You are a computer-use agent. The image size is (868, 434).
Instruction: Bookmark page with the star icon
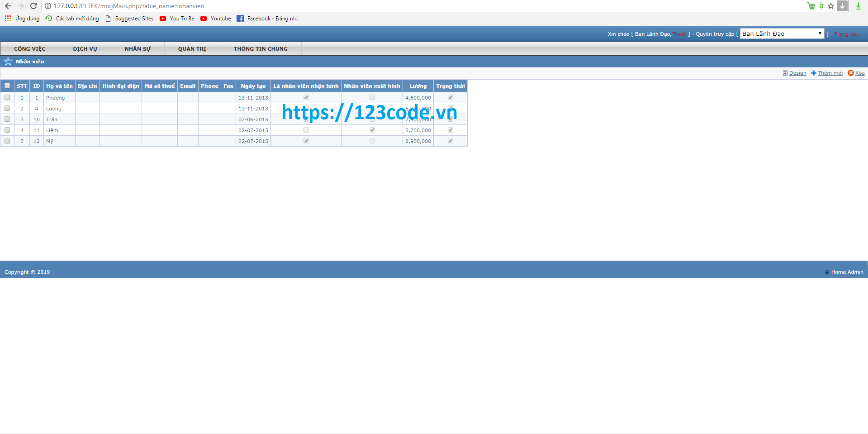(831, 6)
